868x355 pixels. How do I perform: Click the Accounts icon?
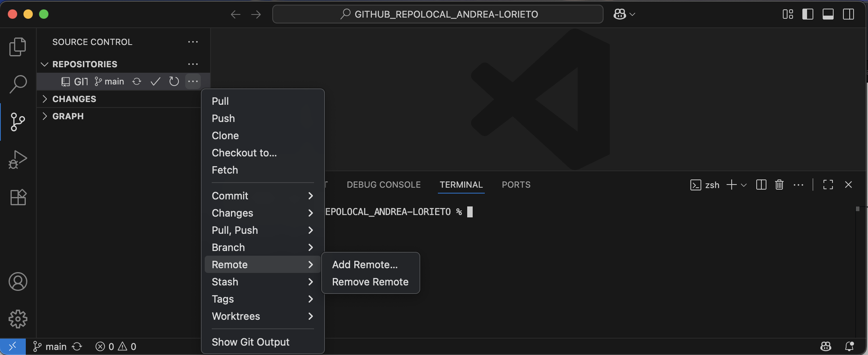point(18,281)
